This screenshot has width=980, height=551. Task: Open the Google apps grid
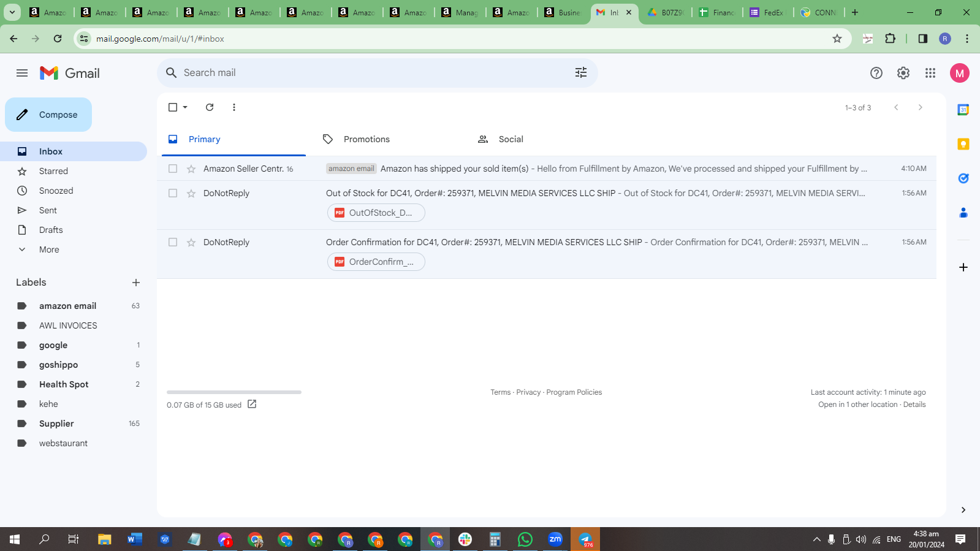[930, 73]
